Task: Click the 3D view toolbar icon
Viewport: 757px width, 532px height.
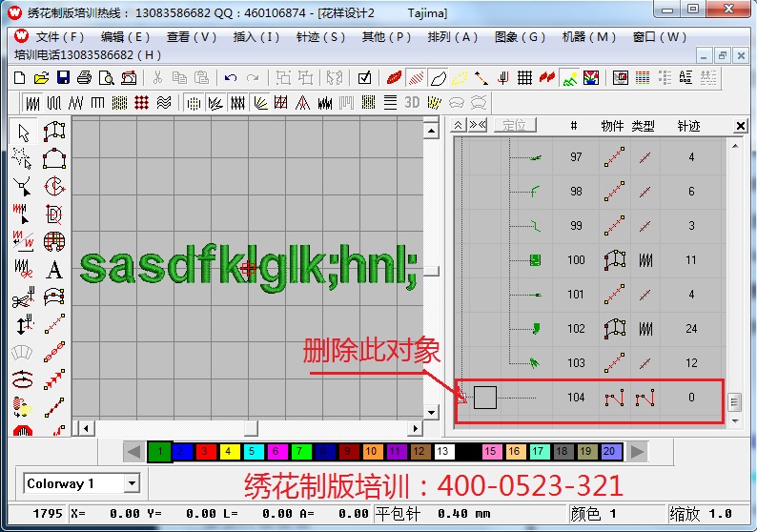Action: [x=412, y=102]
